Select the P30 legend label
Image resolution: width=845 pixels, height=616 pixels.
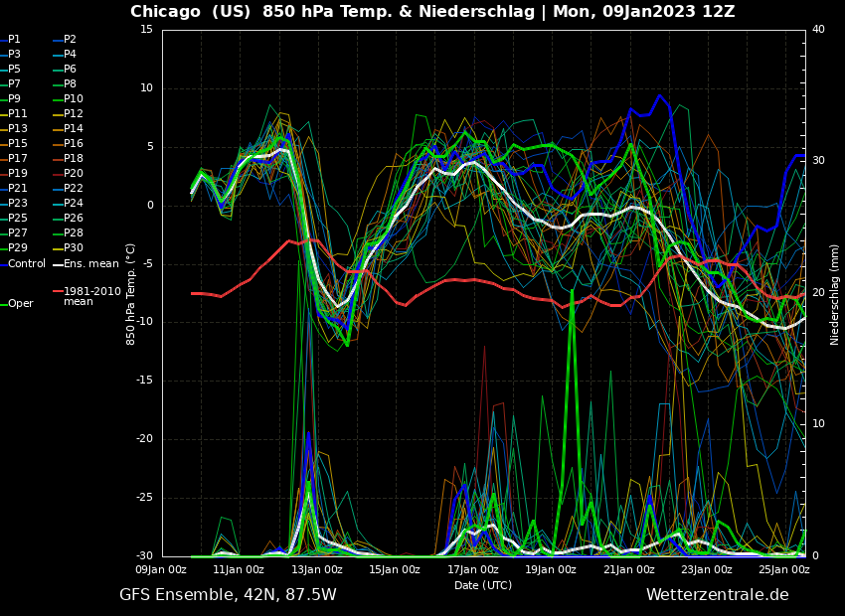[x=73, y=248]
